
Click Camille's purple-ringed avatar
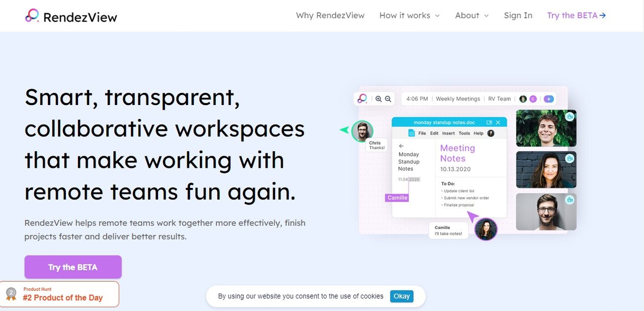tap(486, 229)
